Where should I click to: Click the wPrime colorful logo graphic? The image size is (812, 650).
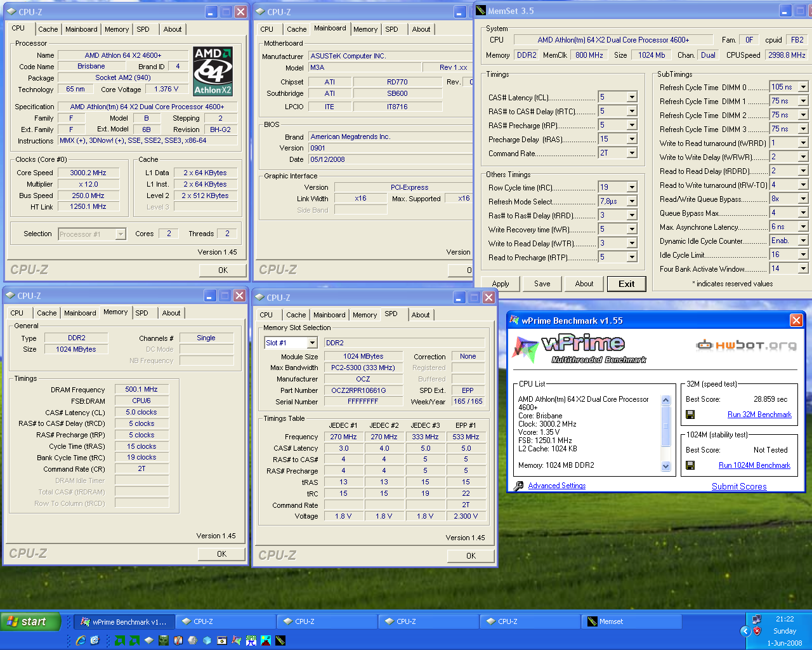pyautogui.click(x=525, y=349)
